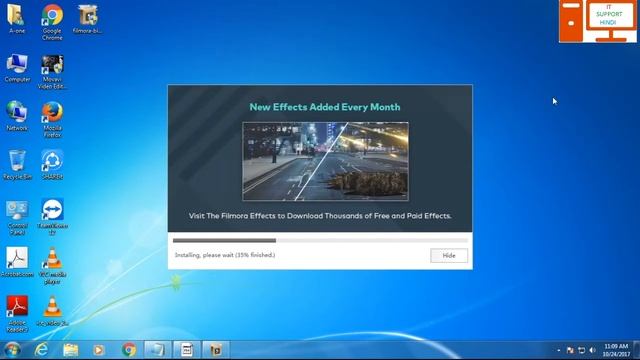The image size is (640, 360).
Task: Select the SHAREit desktop shortcut
Action: click(52, 165)
